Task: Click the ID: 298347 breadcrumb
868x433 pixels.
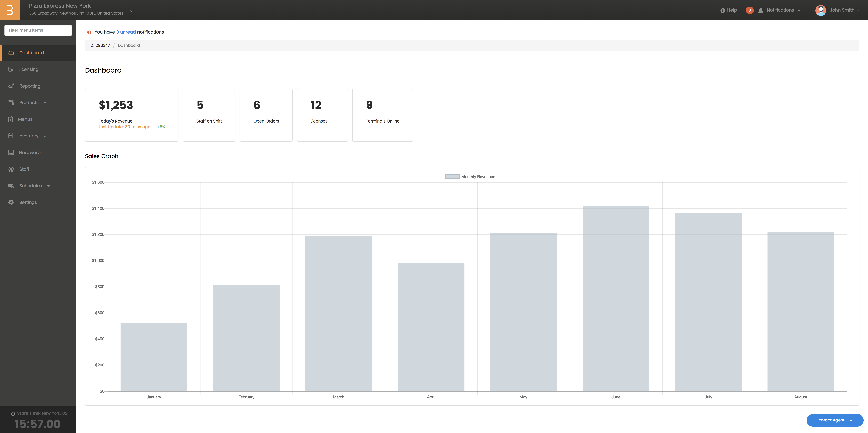Action: 100,45
